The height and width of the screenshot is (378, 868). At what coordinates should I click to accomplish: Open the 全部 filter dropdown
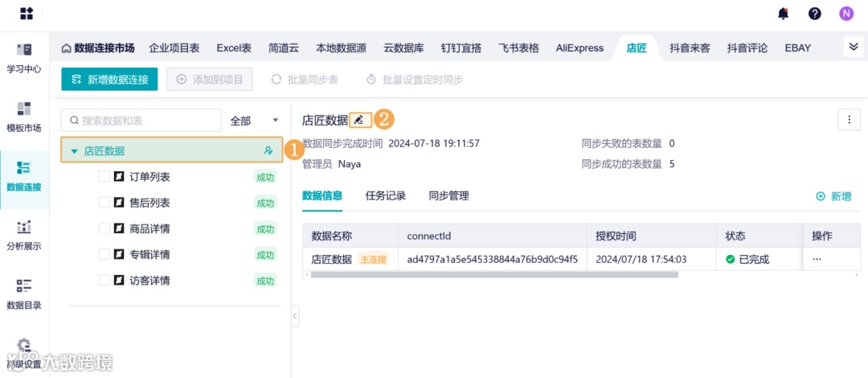pos(254,121)
